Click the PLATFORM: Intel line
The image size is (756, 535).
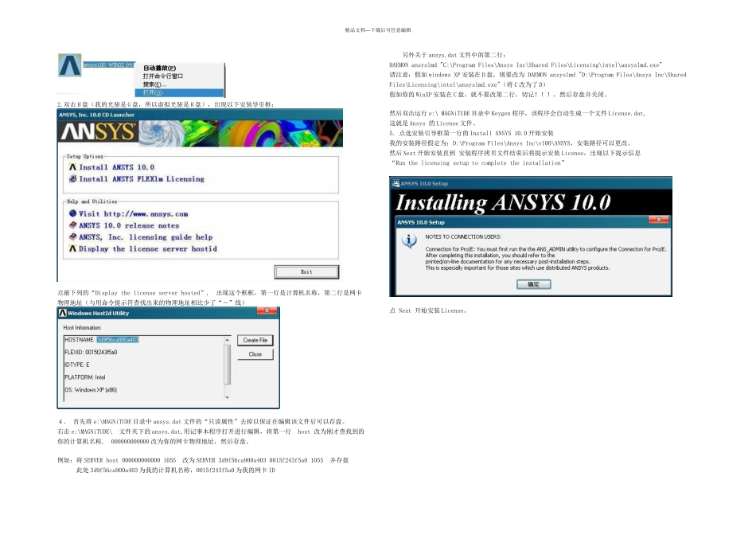pos(85,377)
